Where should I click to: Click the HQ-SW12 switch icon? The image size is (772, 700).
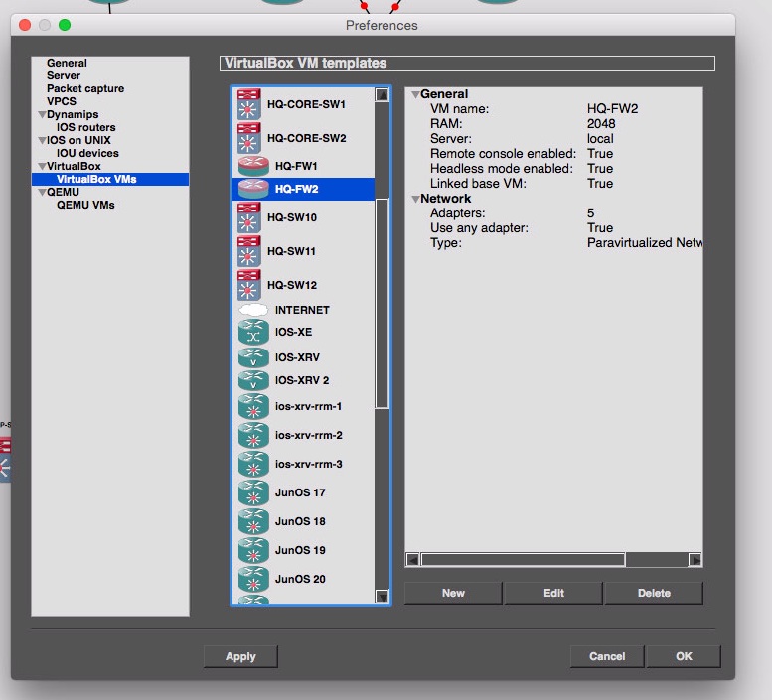point(248,285)
